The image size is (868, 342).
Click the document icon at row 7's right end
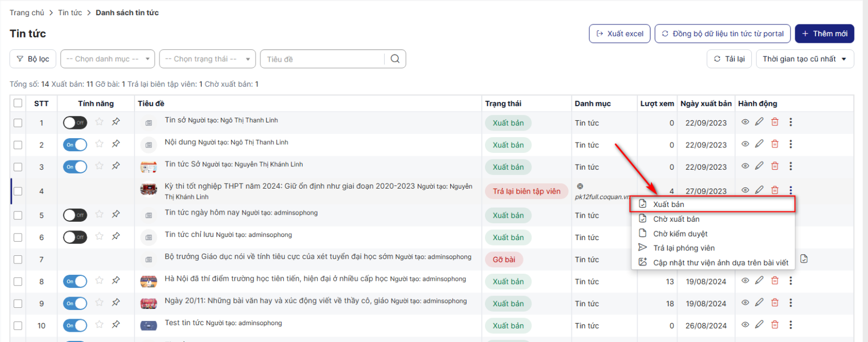(x=804, y=259)
